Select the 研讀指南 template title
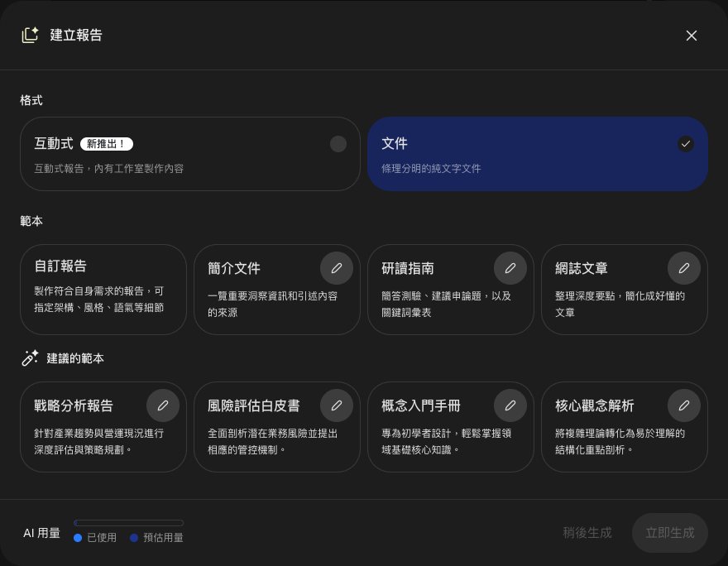 click(408, 268)
